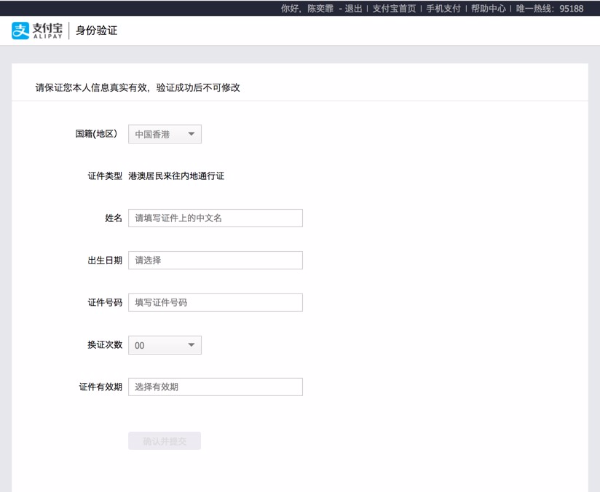Image resolution: width=600 pixels, height=492 pixels.
Task: Click the 退出 logout link
Action: point(353,8)
